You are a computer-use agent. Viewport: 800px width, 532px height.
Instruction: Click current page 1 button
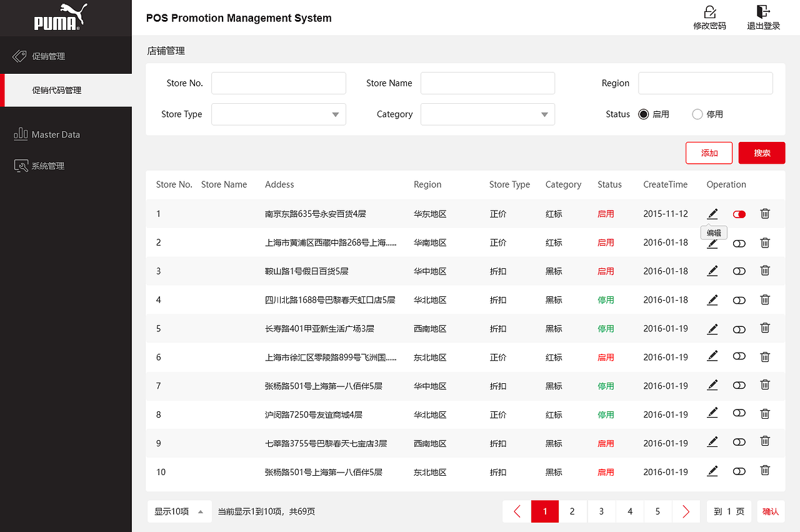click(x=545, y=511)
